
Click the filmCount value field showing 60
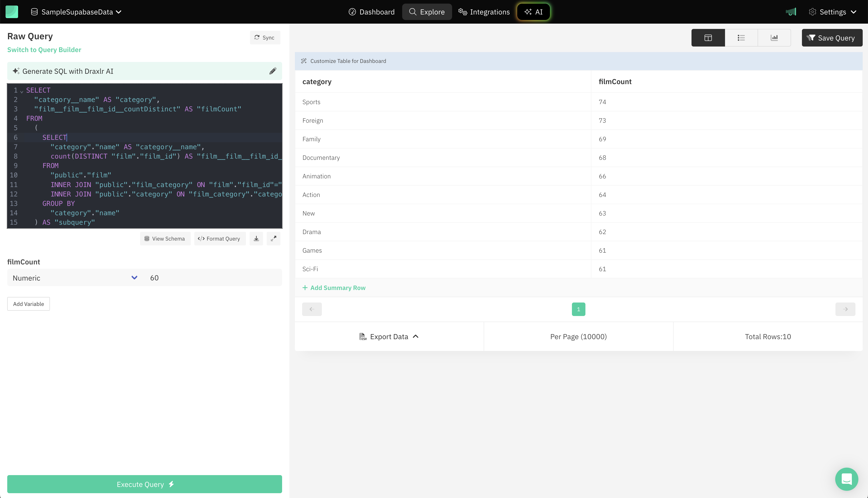213,278
